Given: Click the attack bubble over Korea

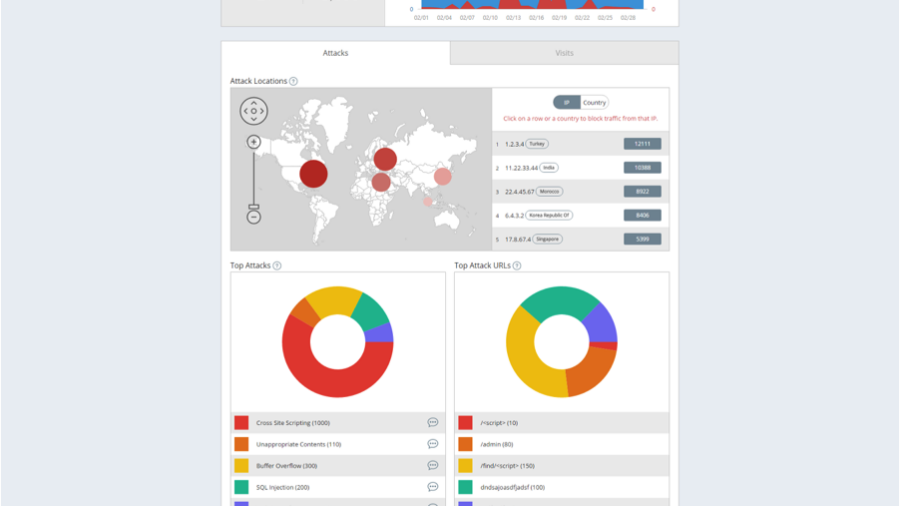Looking at the screenshot, I should pyautogui.click(x=443, y=177).
